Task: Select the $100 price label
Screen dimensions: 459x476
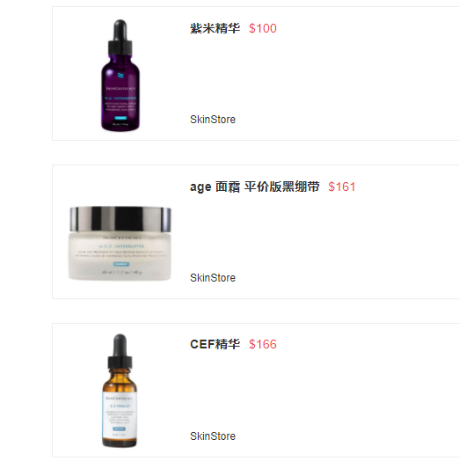Action: [263, 28]
